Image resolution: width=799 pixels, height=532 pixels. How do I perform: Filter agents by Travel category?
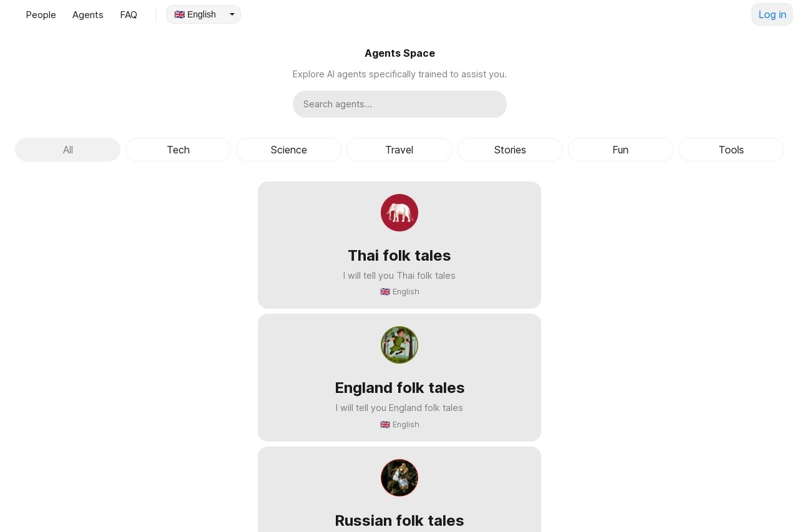[399, 150]
